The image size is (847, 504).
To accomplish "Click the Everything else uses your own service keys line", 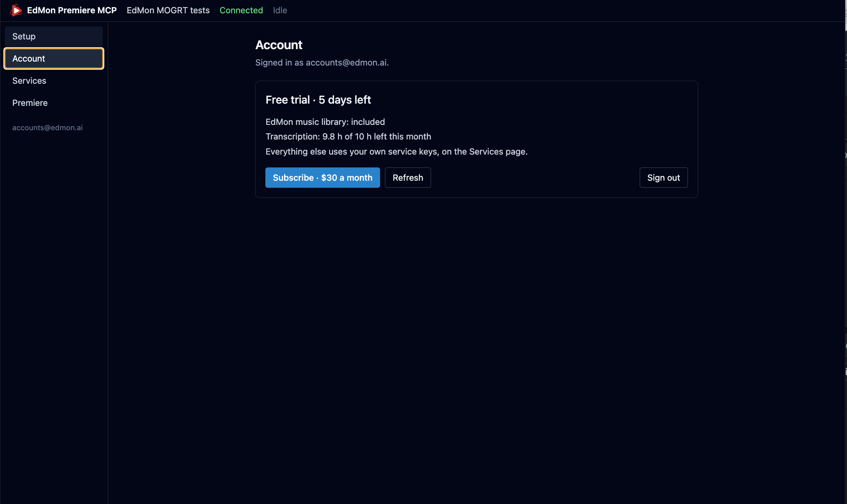I will (x=396, y=151).
